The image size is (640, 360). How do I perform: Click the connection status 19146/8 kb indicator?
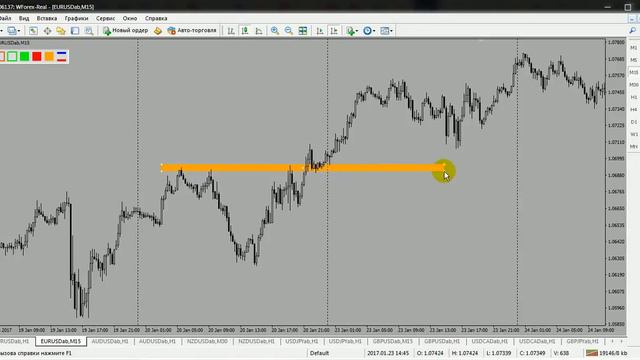click(x=606, y=353)
